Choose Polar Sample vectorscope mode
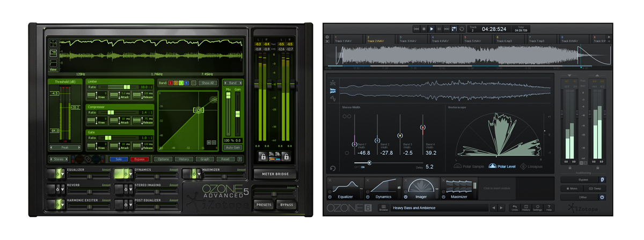The height and width of the screenshot is (240, 644). (x=469, y=167)
